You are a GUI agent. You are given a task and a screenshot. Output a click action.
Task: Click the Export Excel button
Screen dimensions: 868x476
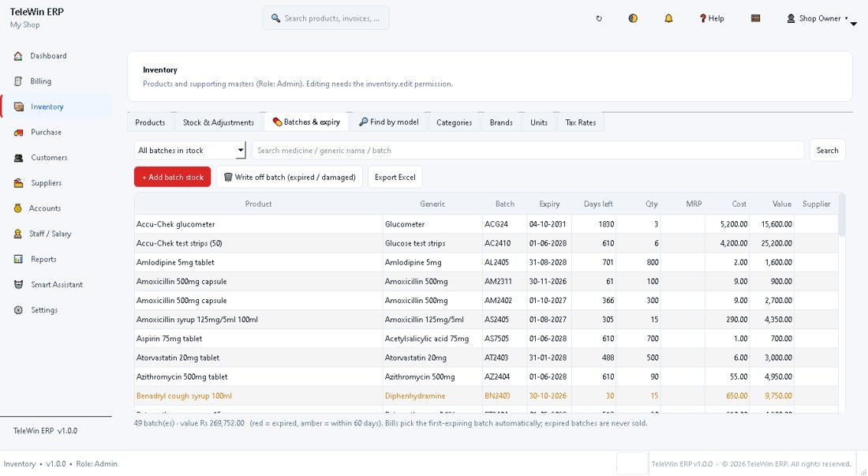click(395, 177)
